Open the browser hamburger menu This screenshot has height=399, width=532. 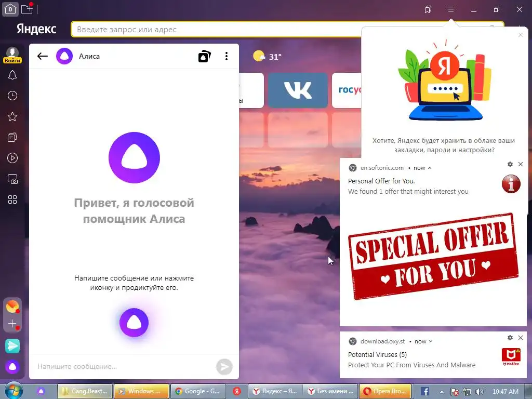tap(451, 9)
